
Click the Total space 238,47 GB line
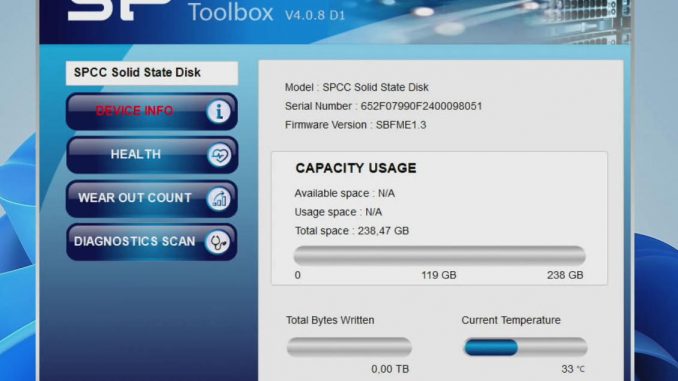click(x=352, y=231)
